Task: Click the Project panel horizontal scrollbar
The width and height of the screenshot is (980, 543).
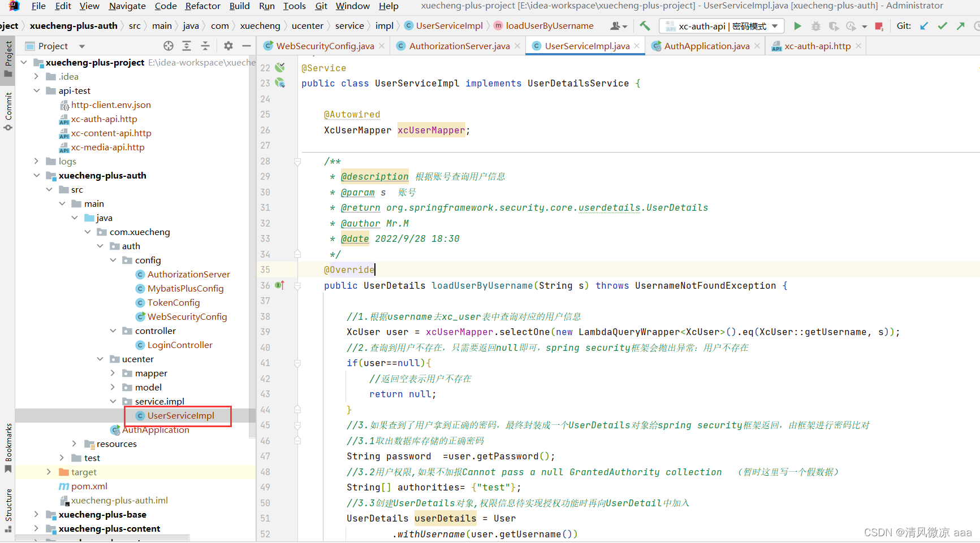Action: tap(103, 538)
